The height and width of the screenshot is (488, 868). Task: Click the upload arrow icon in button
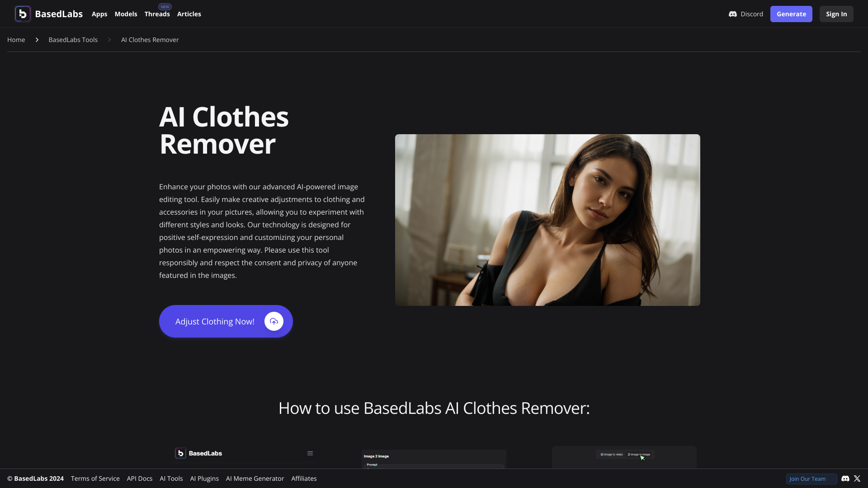(x=273, y=321)
